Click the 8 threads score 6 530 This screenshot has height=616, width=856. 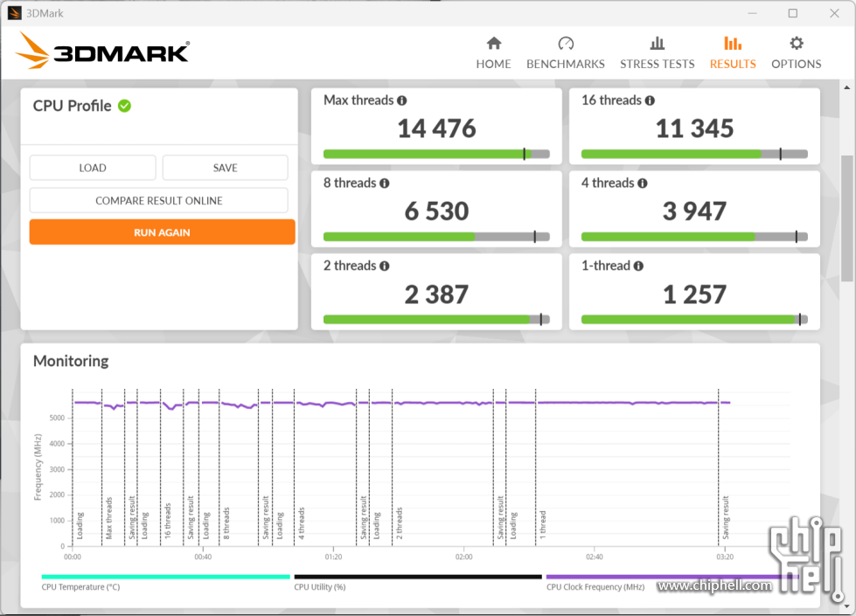436,211
